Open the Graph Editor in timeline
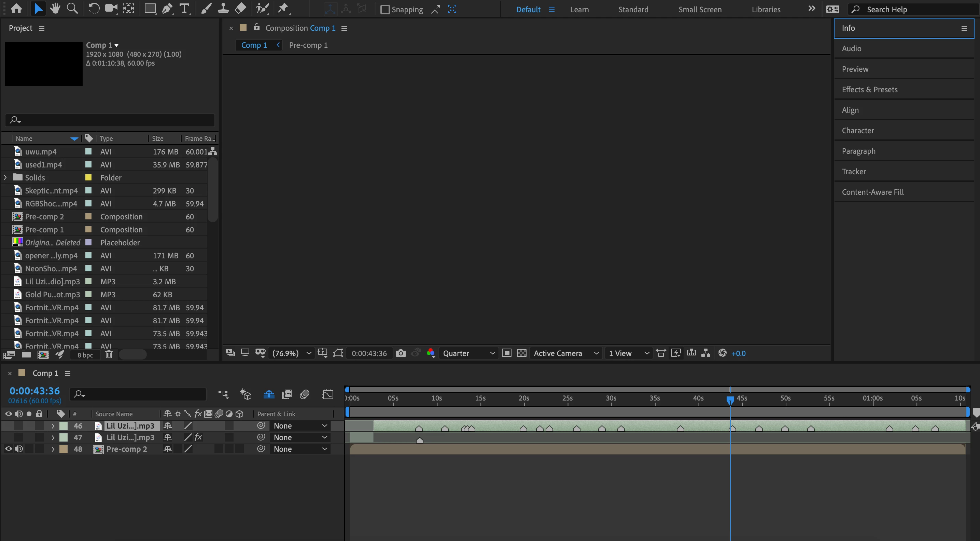 pos(327,394)
